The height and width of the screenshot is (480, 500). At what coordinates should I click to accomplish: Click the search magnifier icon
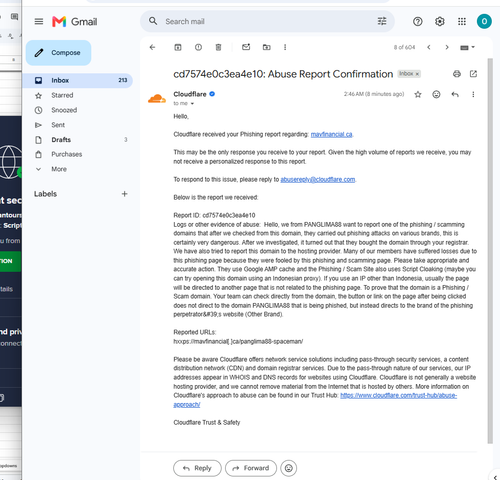point(153,21)
